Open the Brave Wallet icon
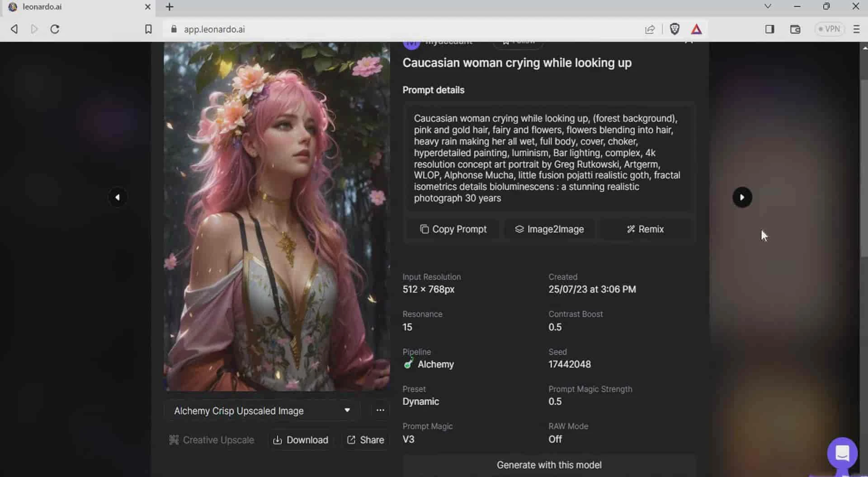 [x=795, y=29]
